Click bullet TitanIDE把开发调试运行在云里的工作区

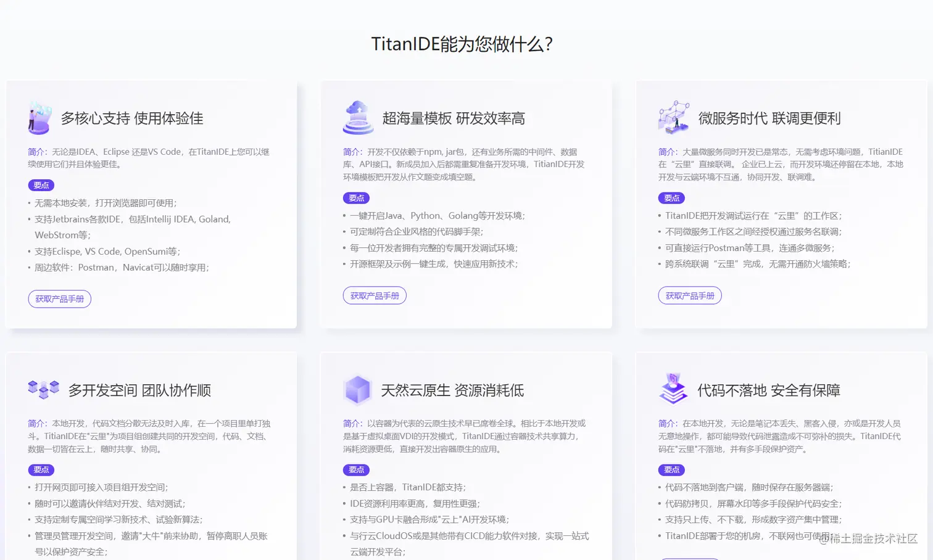[753, 216]
